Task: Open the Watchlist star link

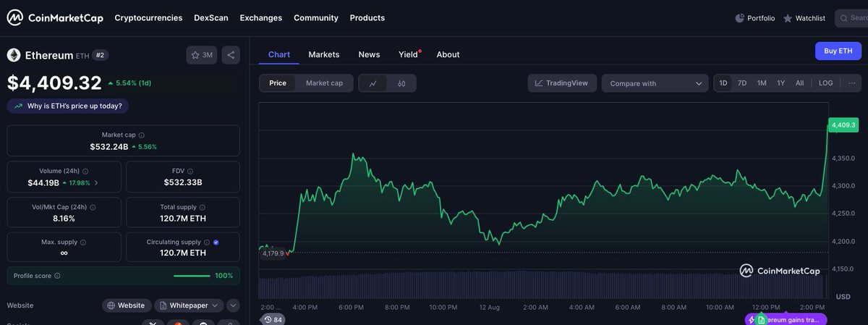Action: pos(804,18)
